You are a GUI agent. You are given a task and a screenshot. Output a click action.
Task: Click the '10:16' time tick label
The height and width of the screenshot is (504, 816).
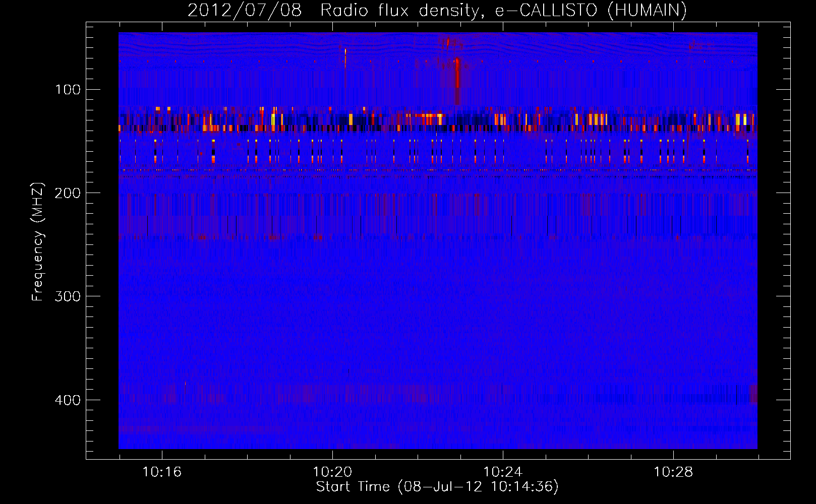point(162,472)
